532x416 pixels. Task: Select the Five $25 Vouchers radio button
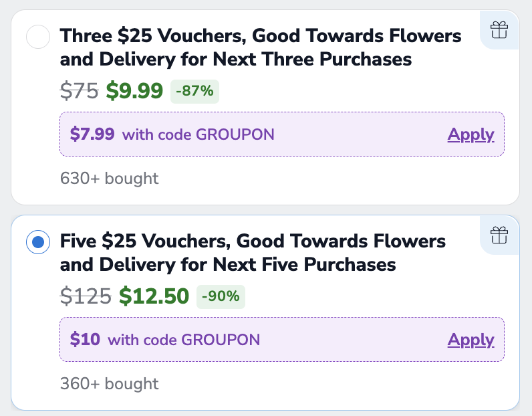(38, 241)
